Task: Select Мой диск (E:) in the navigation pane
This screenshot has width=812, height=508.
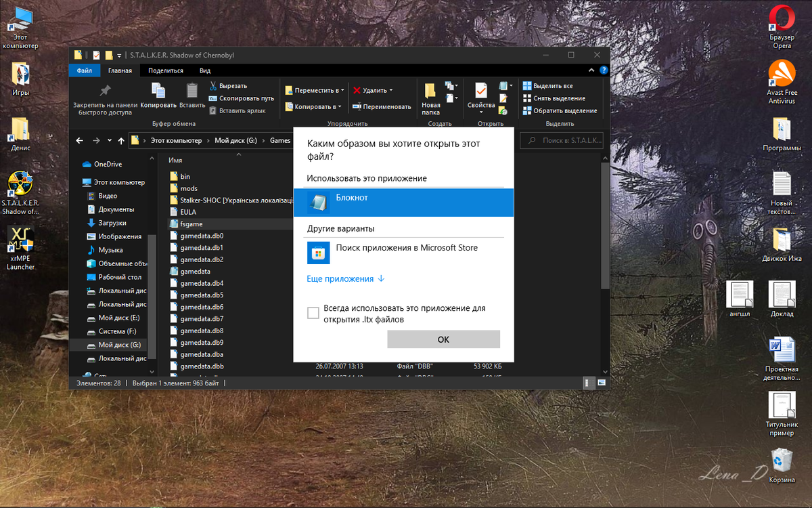Action: (114, 318)
